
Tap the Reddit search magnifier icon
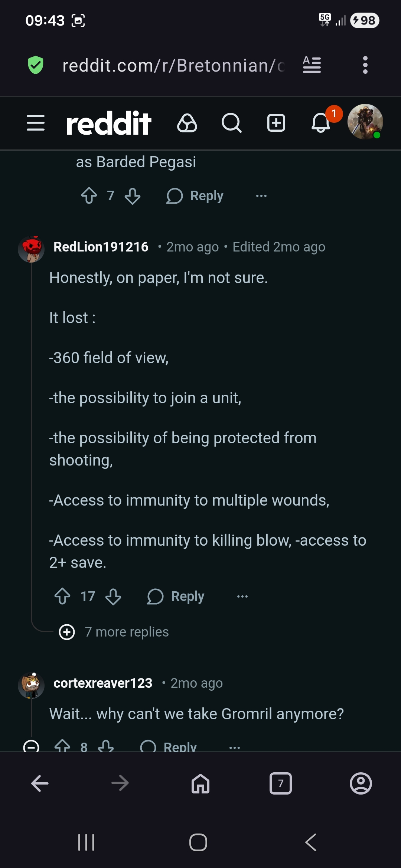231,123
